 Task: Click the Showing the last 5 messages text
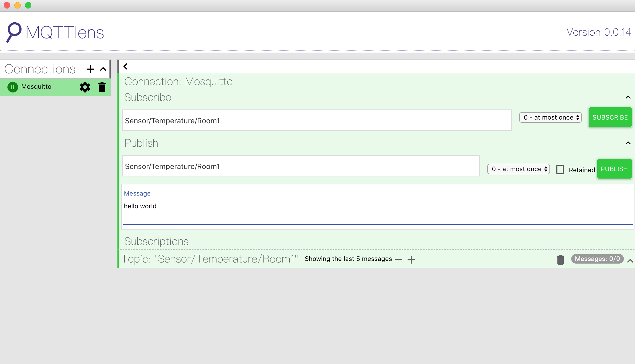[348, 259]
